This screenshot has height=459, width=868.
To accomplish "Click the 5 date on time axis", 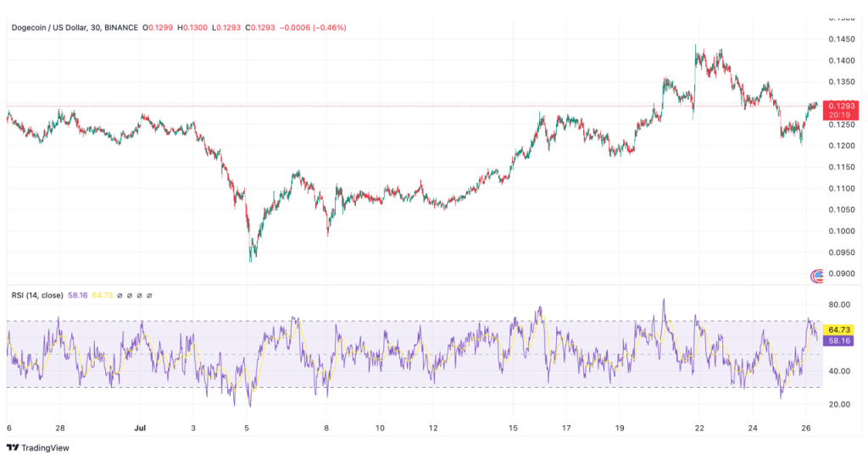I will (247, 428).
